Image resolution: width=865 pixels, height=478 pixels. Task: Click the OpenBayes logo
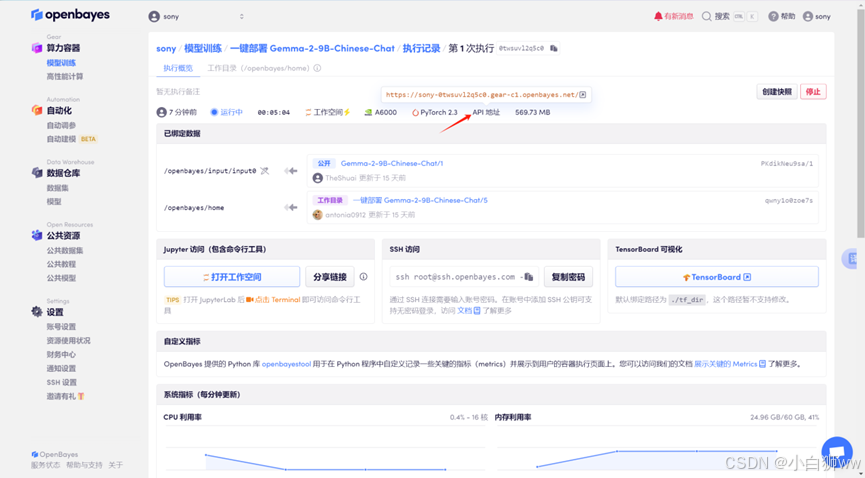click(70, 15)
